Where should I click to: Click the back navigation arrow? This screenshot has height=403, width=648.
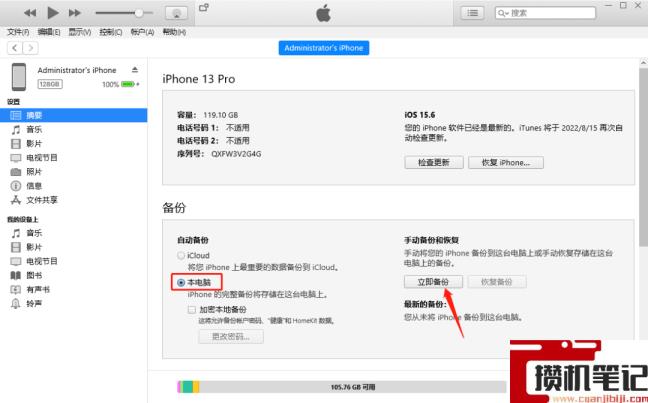tap(15, 48)
